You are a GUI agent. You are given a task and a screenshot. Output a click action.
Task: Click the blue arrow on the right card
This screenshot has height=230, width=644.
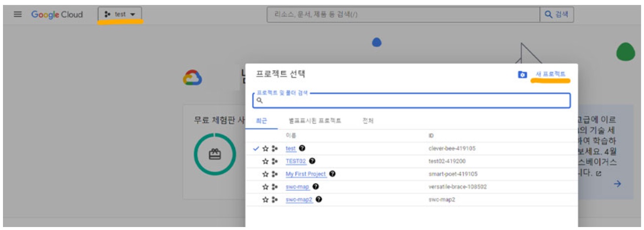click(x=617, y=184)
